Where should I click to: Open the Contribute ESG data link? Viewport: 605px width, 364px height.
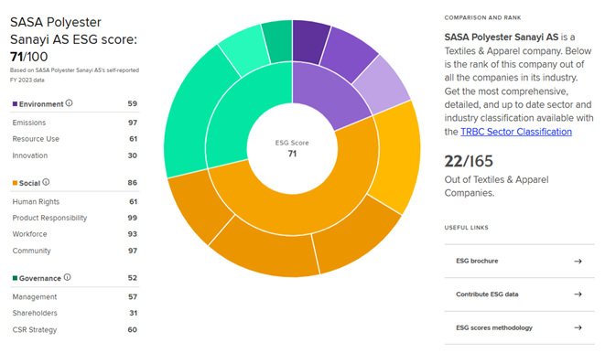coord(487,294)
